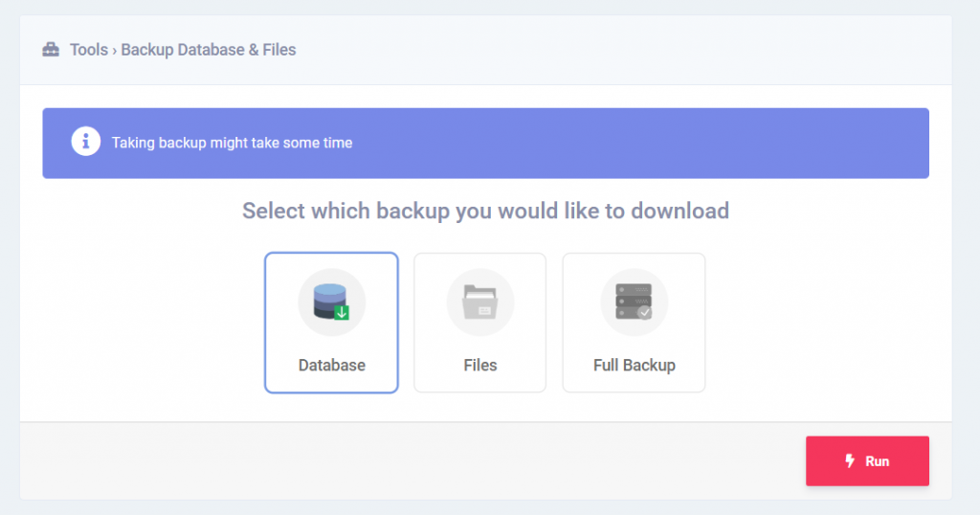Click the Database label text

[332, 365]
